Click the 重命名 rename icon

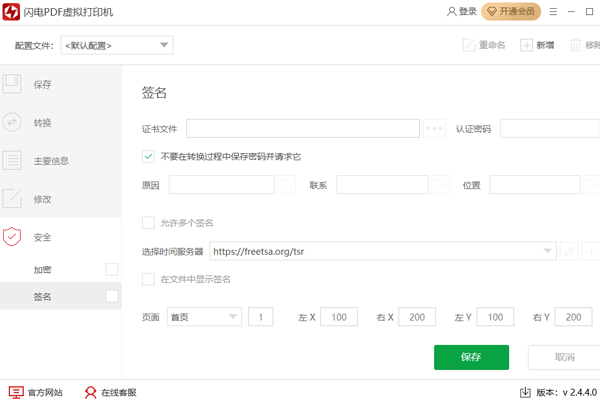pyautogui.click(x=469, y=45)
